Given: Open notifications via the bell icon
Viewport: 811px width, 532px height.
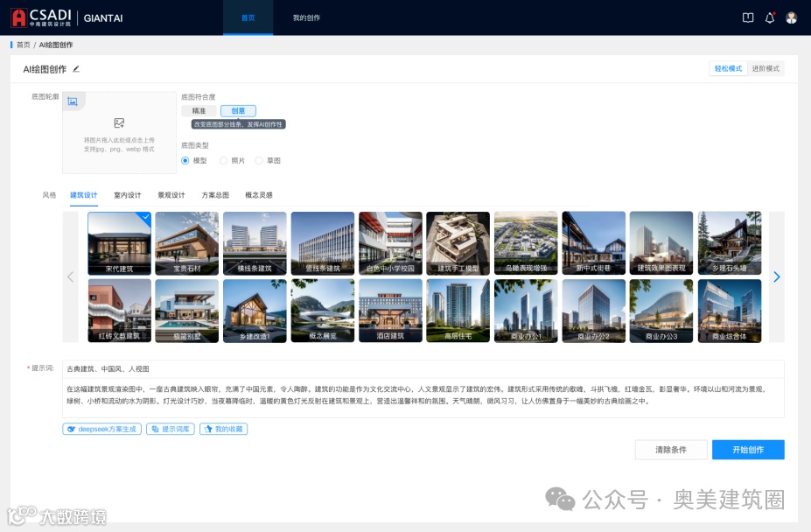Looking at the screenshot, I should 770,17.
